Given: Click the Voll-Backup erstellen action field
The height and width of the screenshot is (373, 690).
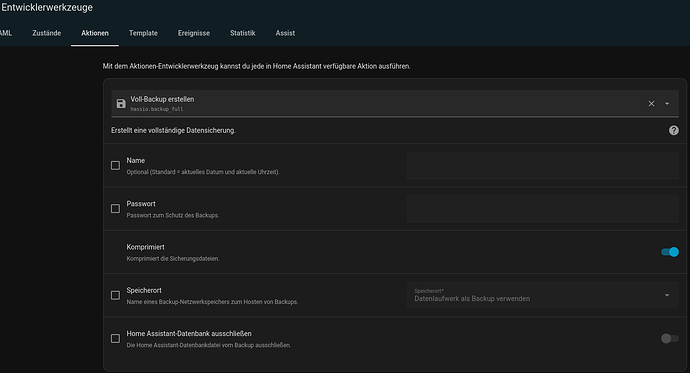Looking at the screenshot, I should tap(395, 103).
